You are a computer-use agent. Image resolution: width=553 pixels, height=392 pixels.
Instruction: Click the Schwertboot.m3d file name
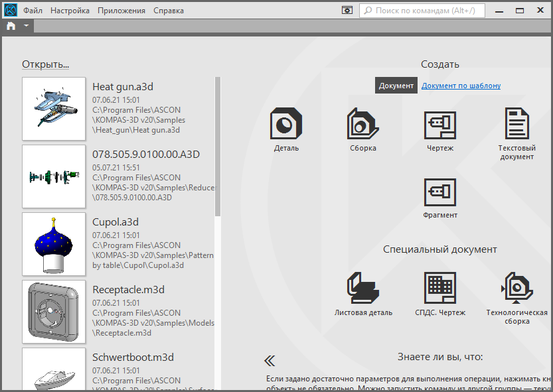(133, 358)
